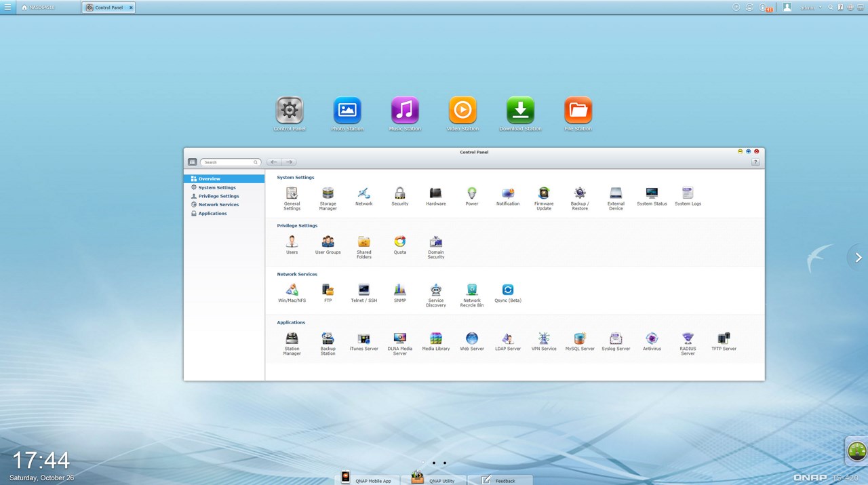Open Storage Manager
This screenshot has width=868, height=485.
tap(328, 198)
